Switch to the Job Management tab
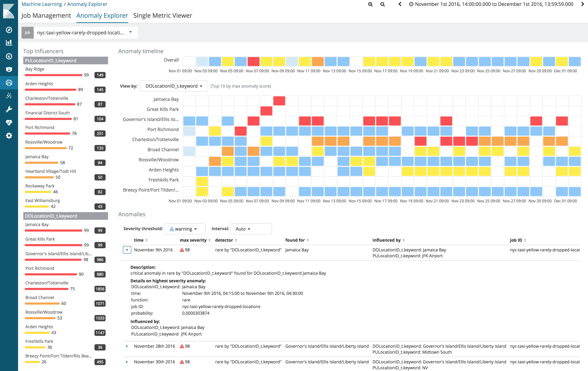Viewport: 588px width, 371px height. (46, 16)
